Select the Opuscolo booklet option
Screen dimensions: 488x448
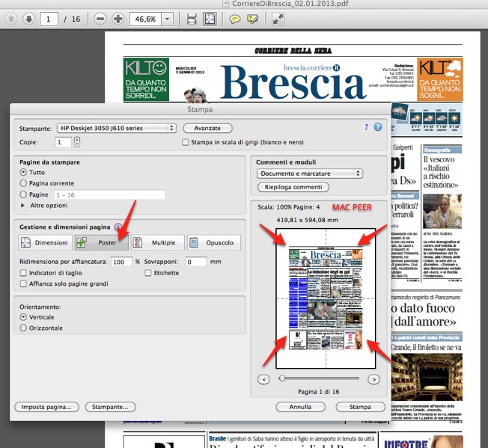pos(214,242)
